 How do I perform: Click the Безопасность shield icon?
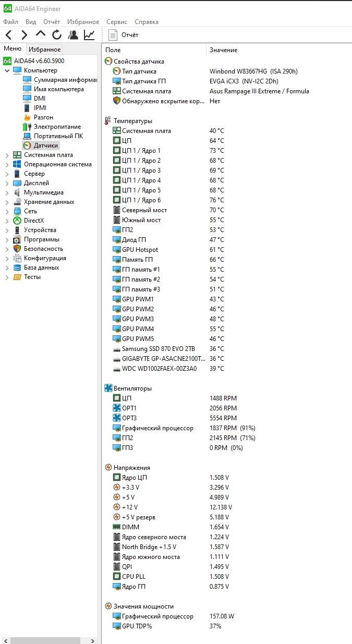coord(17,249)
